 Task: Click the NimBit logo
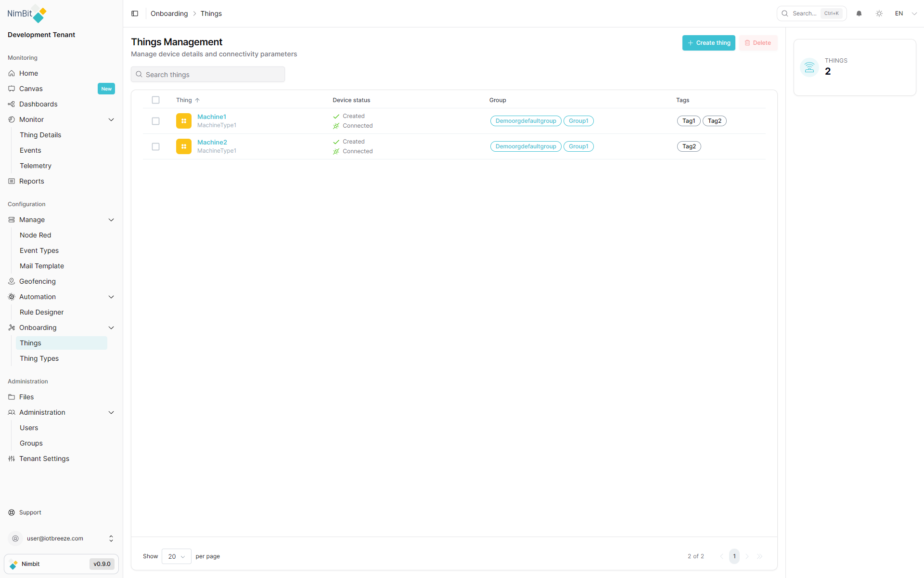27,14
